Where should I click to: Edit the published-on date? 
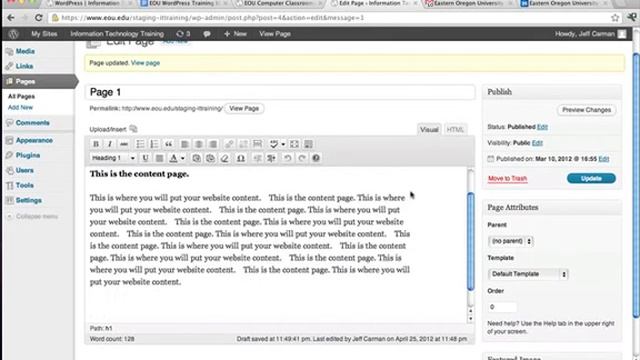point(604,159)
